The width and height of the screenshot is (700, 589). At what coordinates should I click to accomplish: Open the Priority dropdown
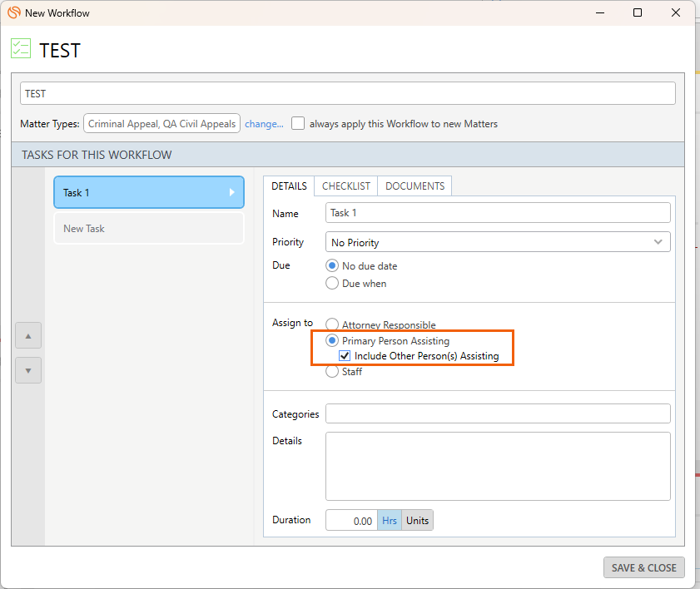(498, 242)
